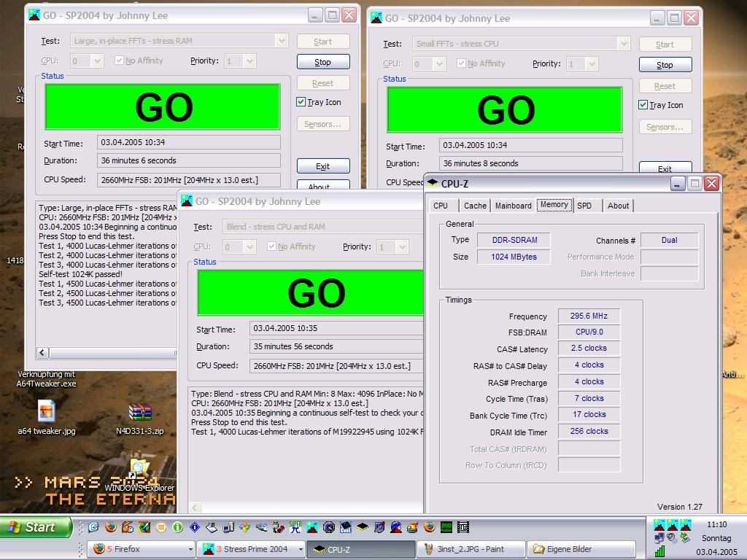
Task: Click Reset in the Small FFTs window
Action: click(x=665, y=86)
